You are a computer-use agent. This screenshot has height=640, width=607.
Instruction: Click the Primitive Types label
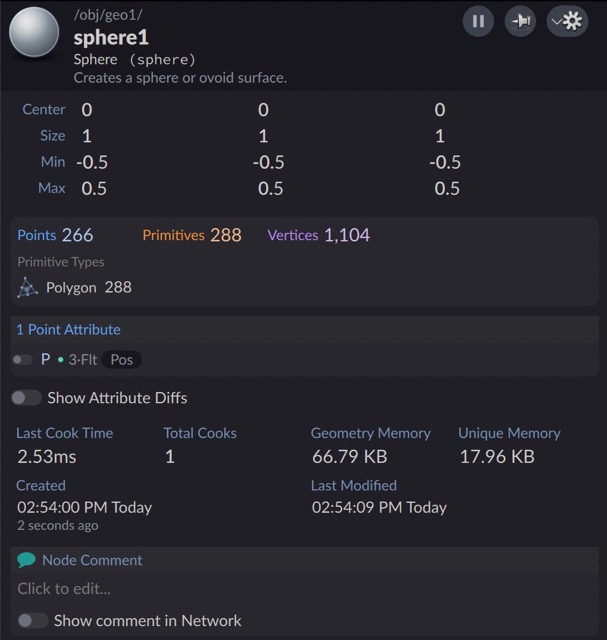point(61,262)
